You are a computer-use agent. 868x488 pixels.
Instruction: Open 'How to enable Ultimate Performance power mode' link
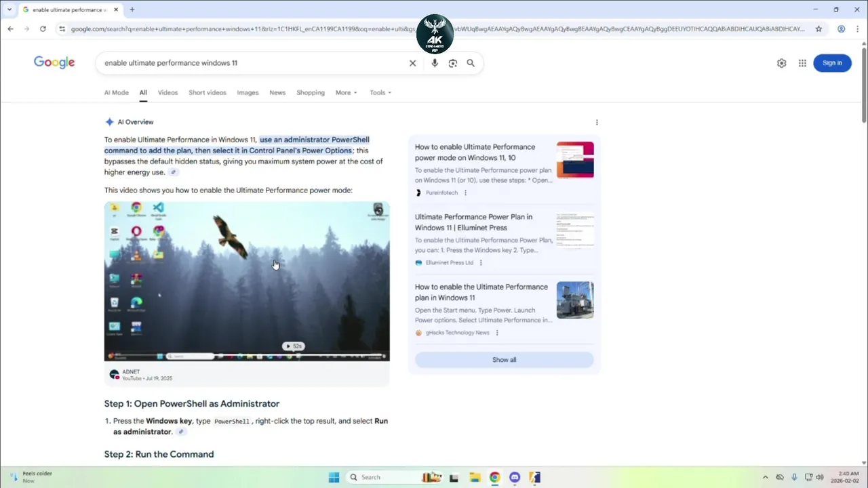[475, 152]
